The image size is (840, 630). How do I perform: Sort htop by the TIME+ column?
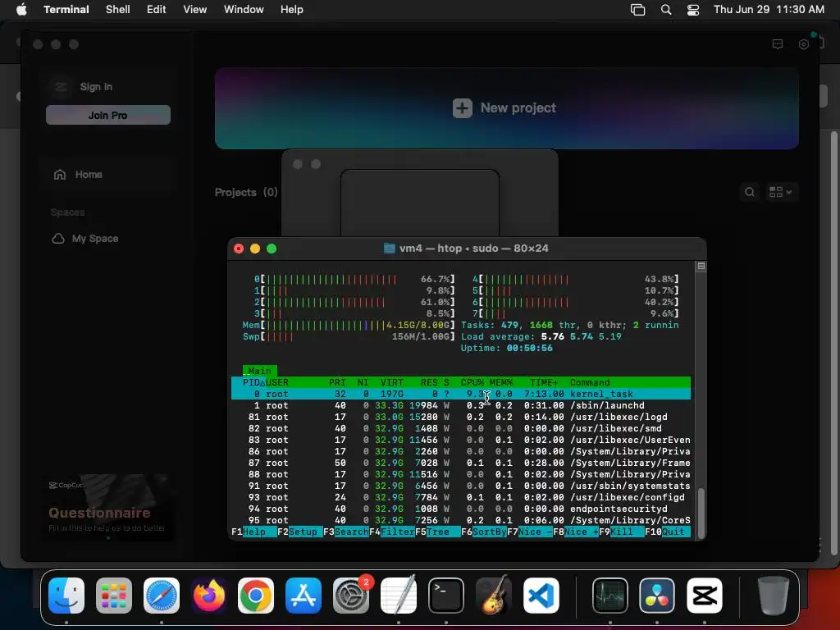tap(544, 382)
